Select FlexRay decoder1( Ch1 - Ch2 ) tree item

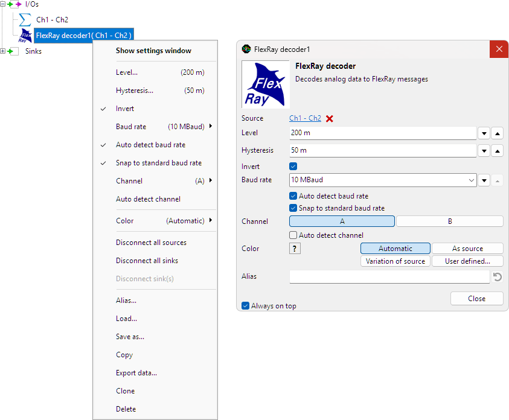(84, 36)
